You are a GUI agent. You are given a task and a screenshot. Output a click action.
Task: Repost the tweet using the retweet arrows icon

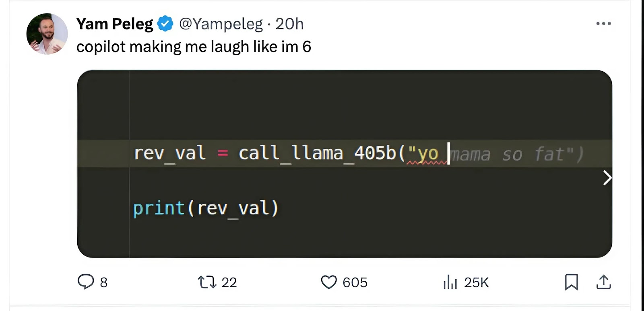pyautogui.click(x=207, y=282)
